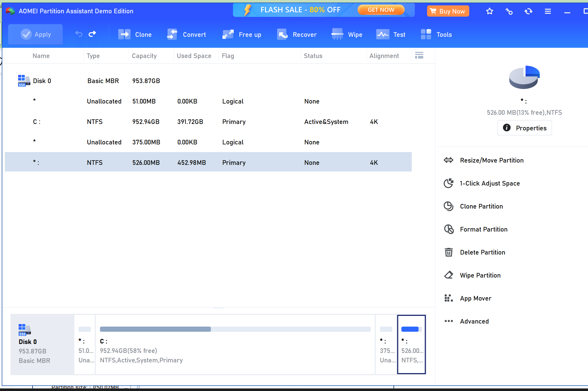Redo the pending operation

[92, 34]
